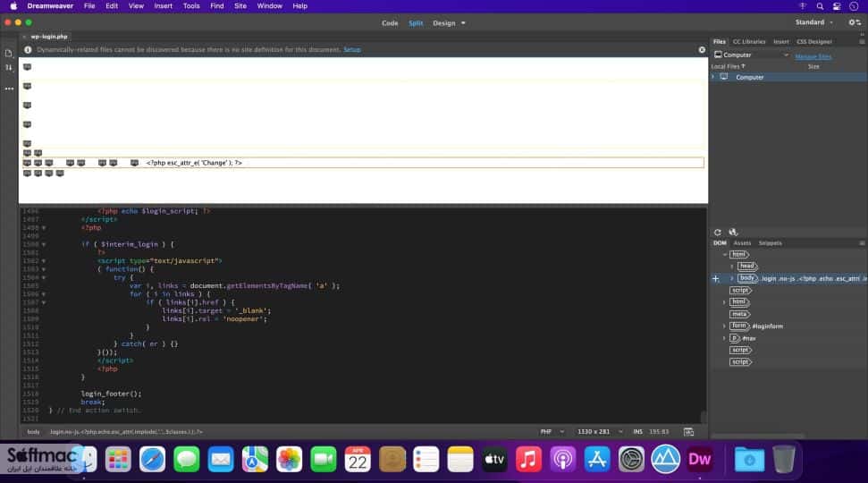The height and width of the screenshot is (483, 868).
Task: Open the Computer site dropdown
Action: [x=752, y=55]
